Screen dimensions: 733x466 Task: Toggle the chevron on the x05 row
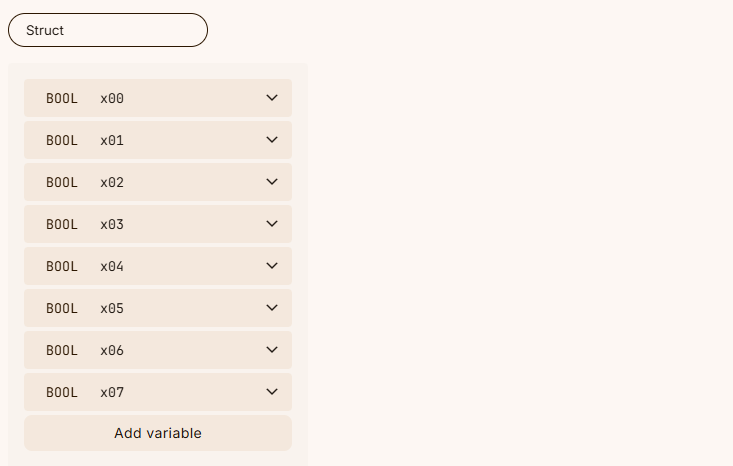point(272,308)
